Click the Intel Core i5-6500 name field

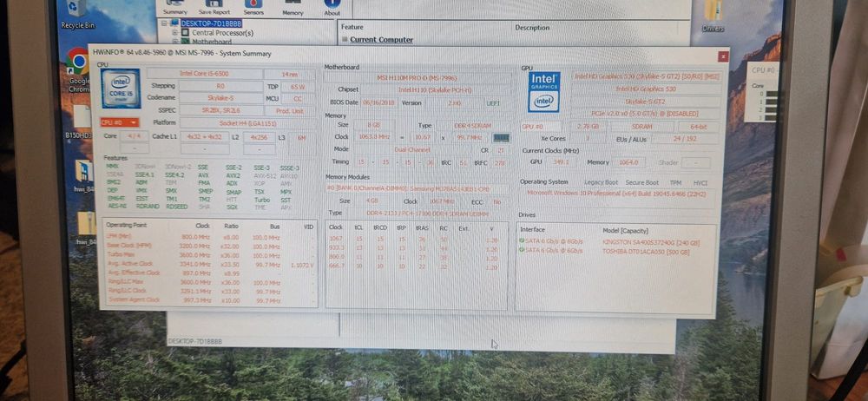point(204,74)
